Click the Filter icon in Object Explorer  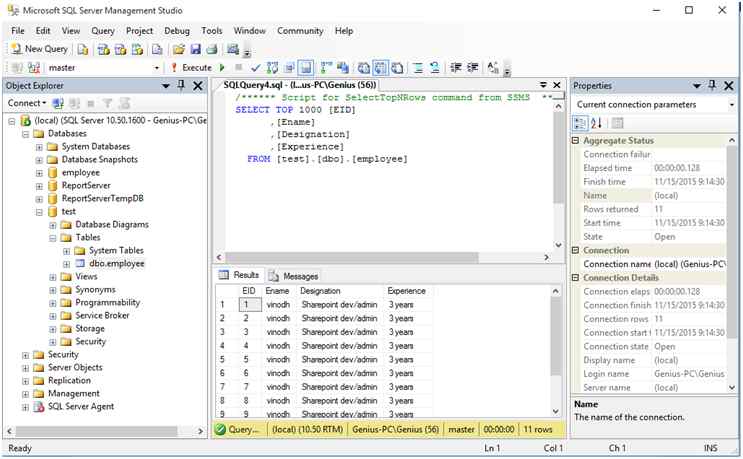coord(108,103)
